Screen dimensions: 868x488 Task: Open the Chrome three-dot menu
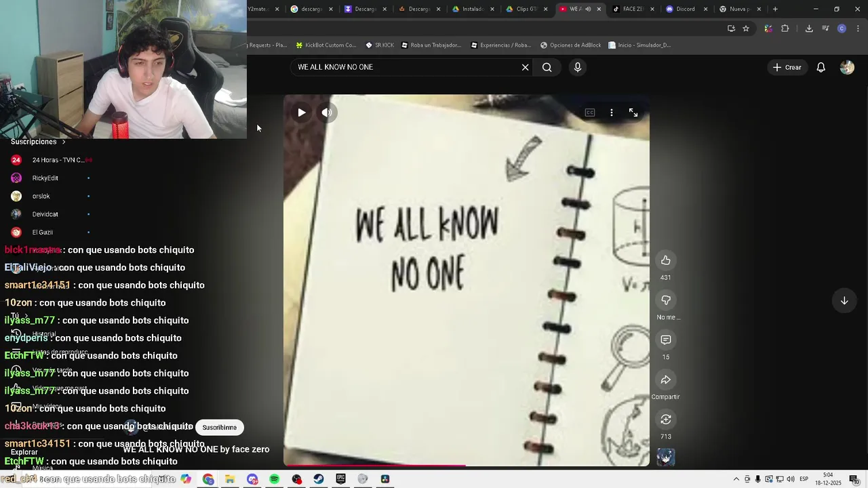tap(859, 28)
